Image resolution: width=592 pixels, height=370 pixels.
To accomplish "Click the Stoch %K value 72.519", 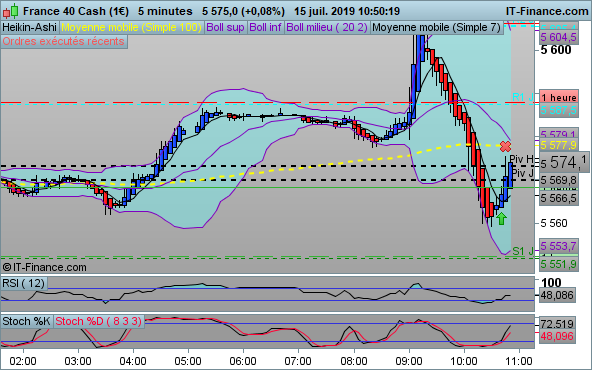I will [557, 324].
